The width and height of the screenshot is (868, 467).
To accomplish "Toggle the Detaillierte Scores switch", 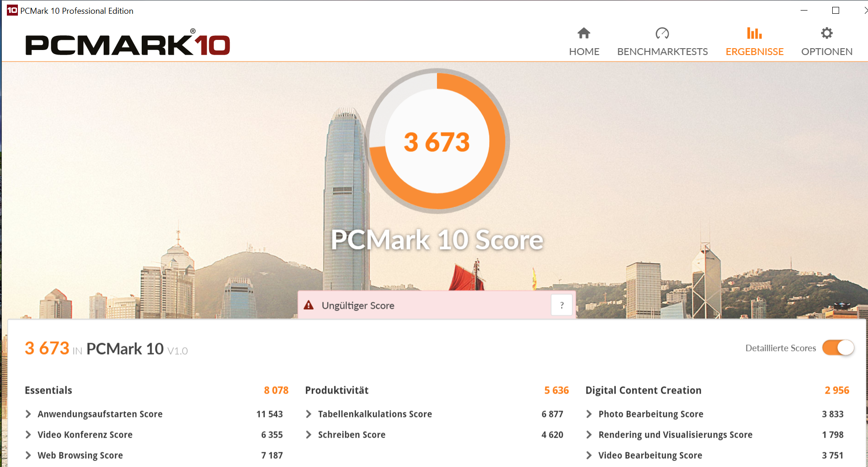I will tap(838, 348).
